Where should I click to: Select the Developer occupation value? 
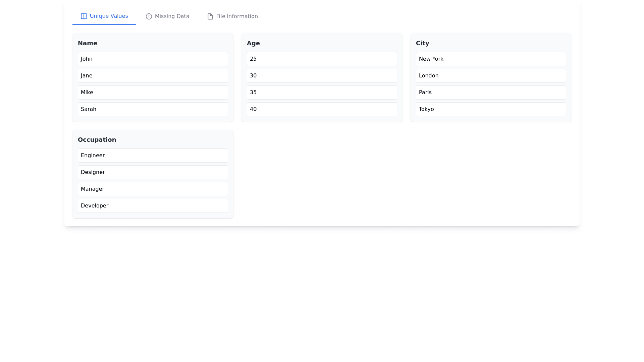(x=153, y=206)
